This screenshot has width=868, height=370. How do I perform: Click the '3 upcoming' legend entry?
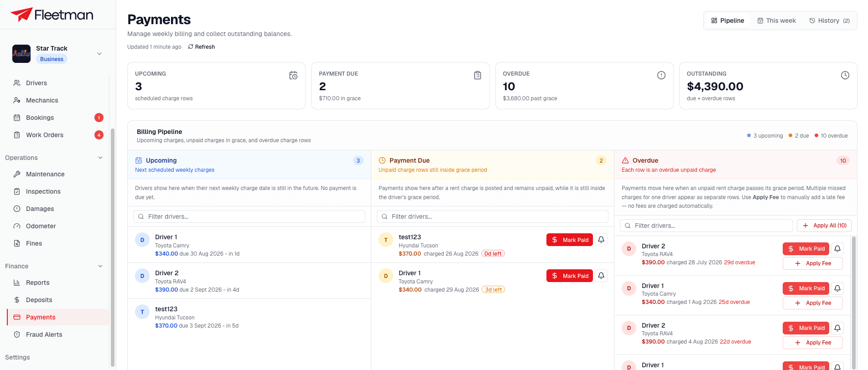coord(765,136)
